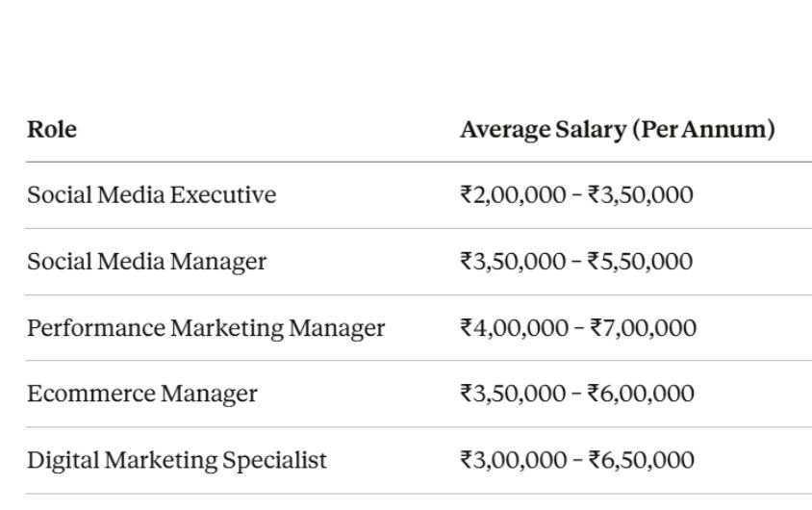Select the Average Salary (Per Annum) header

[x=617, y=130]
